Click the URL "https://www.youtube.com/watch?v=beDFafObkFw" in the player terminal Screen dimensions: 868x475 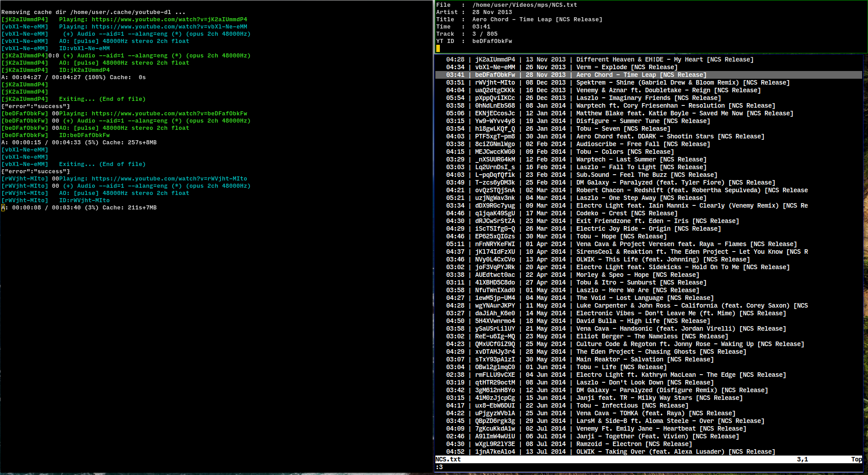[x=170, y=114]
